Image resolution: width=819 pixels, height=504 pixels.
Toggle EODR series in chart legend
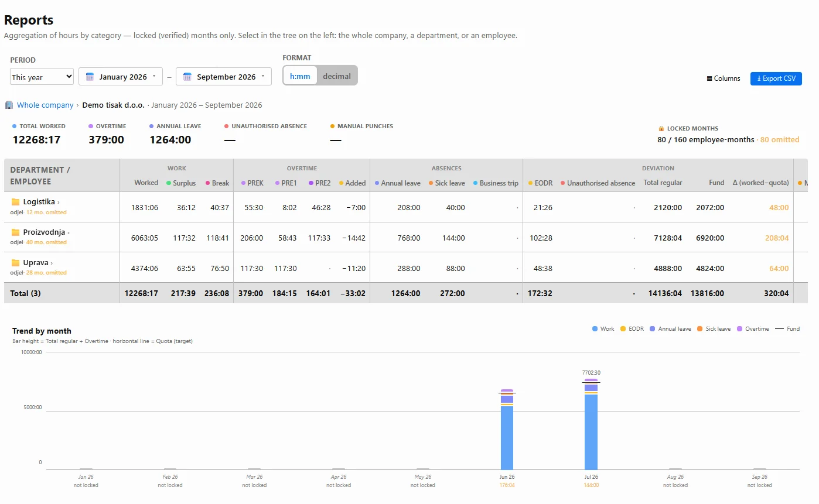coord(632,329)
